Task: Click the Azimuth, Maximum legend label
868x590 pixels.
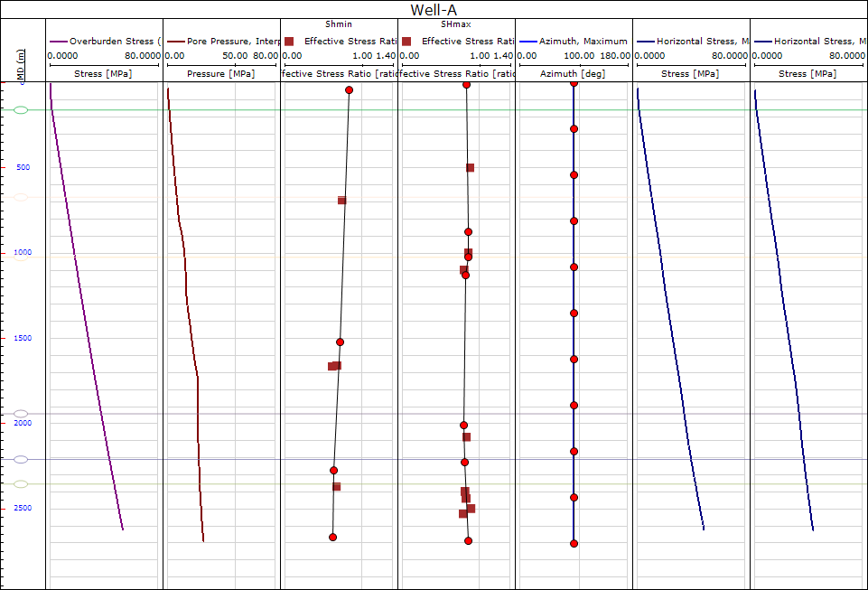Action: 582,42
